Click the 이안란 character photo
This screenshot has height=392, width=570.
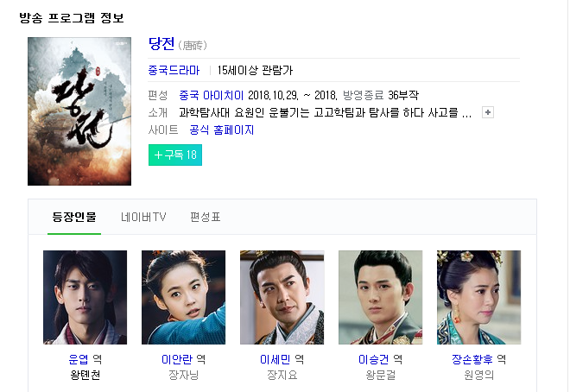pyautogui.click(x=184, y=297)
